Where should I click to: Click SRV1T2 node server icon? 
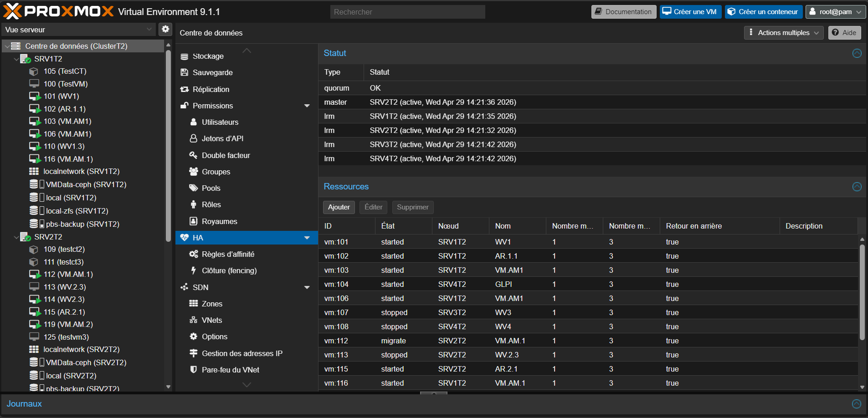pos(26,59)
